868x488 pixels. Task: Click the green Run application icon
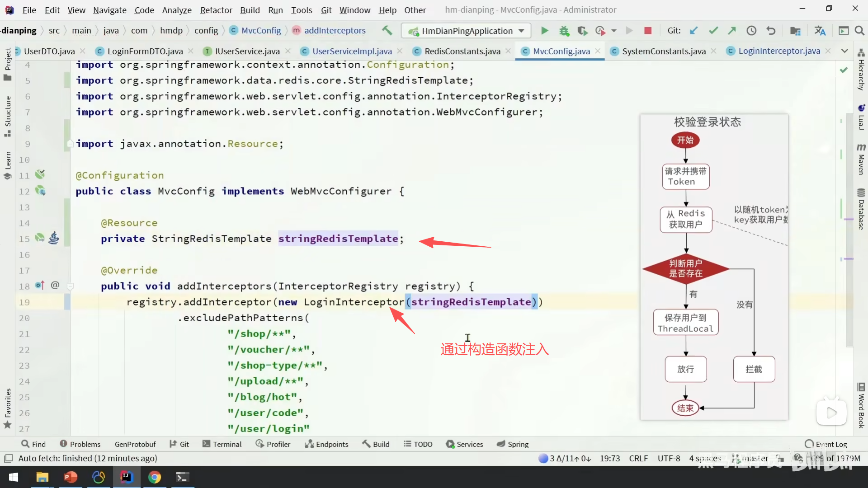tap(544, 31)
